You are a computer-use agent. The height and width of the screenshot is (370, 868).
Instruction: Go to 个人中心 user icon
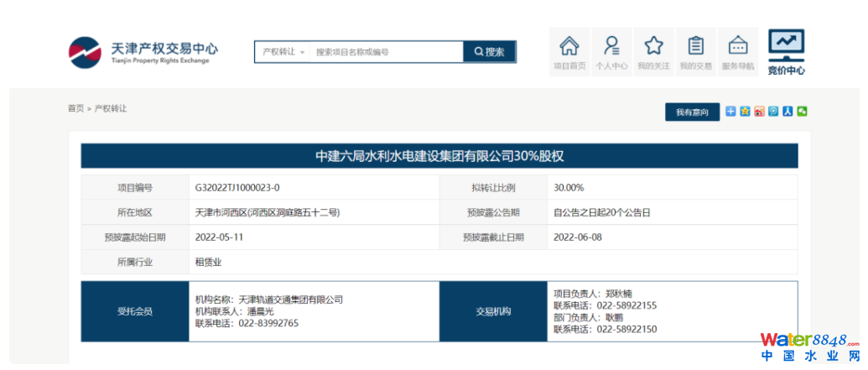click(x=611, y=51)
